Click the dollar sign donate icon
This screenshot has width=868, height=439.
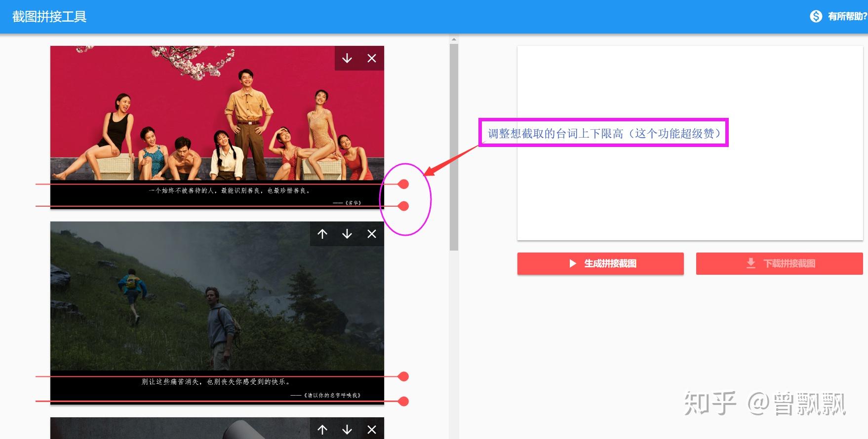click(x=816, y=16)
